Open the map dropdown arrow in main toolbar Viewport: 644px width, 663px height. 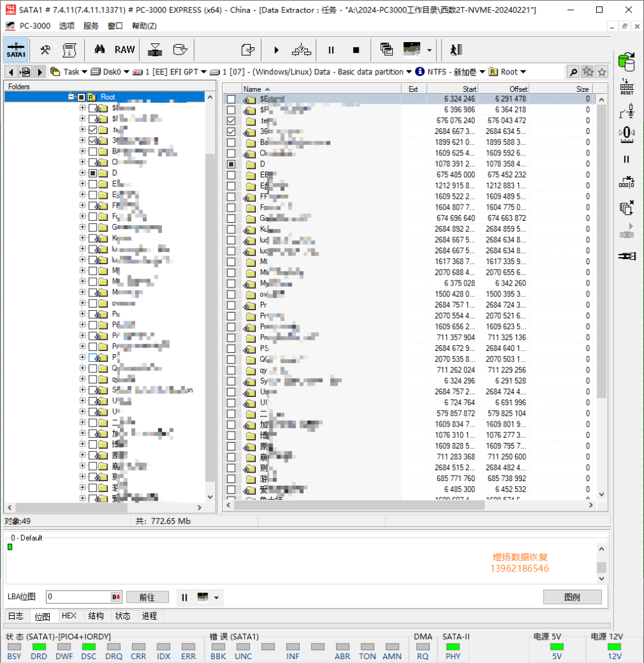[x=429, y=51]
